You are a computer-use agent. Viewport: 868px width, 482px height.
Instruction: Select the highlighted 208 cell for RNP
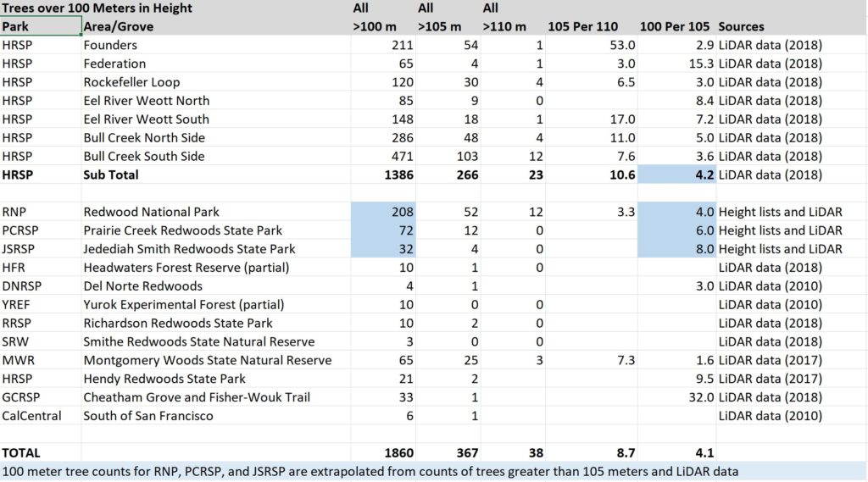384,212
